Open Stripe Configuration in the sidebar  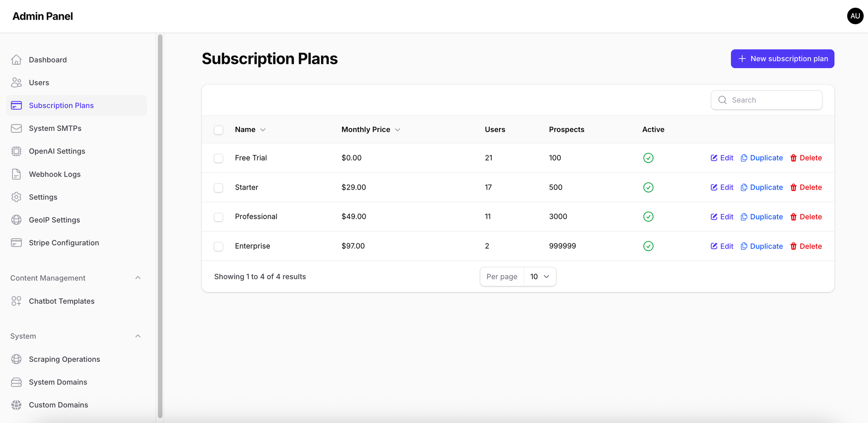click(64, 243)
